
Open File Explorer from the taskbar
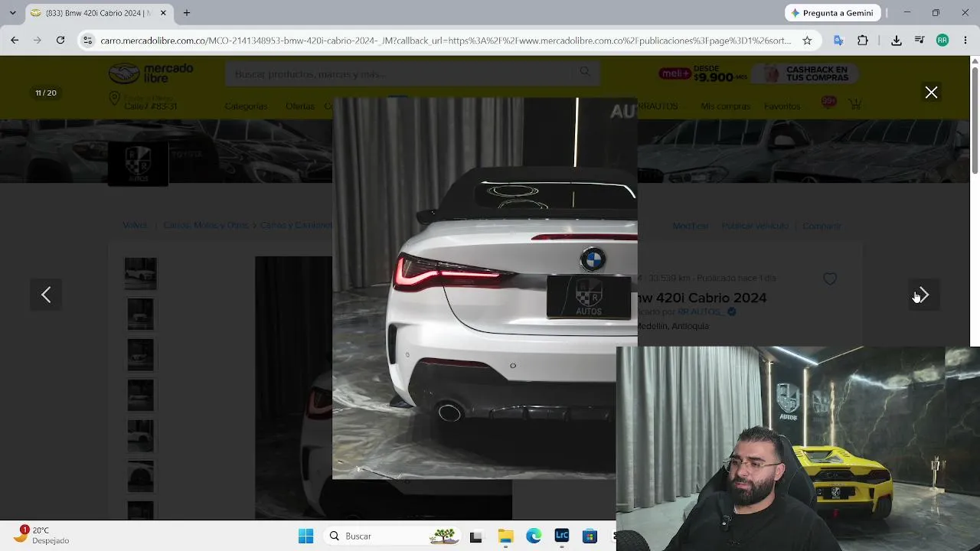(x=505, y=536)
